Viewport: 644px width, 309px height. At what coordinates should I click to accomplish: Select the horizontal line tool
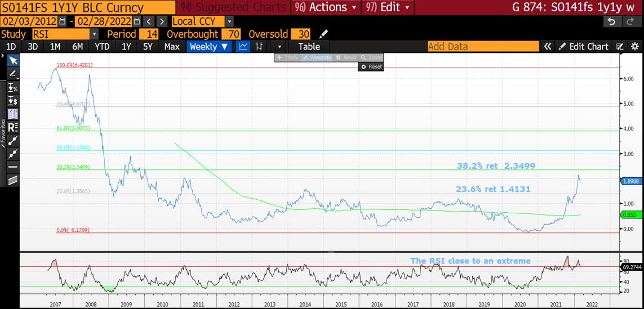click(13, 167)
